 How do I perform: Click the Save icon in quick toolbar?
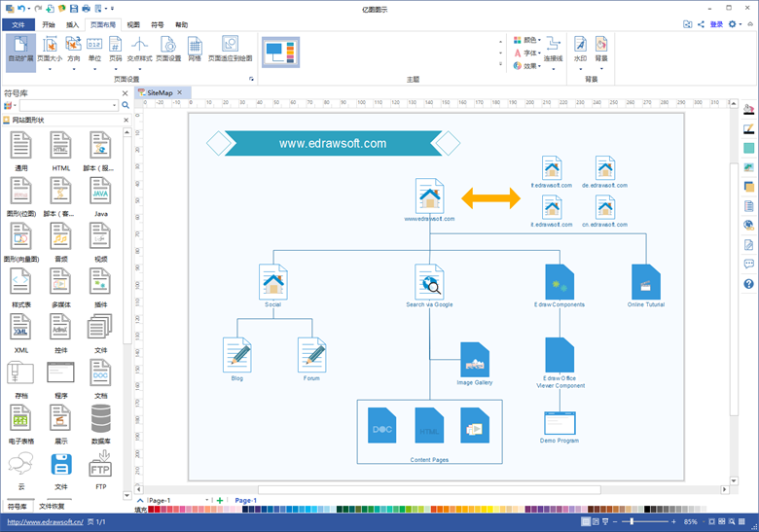point(74,8)
